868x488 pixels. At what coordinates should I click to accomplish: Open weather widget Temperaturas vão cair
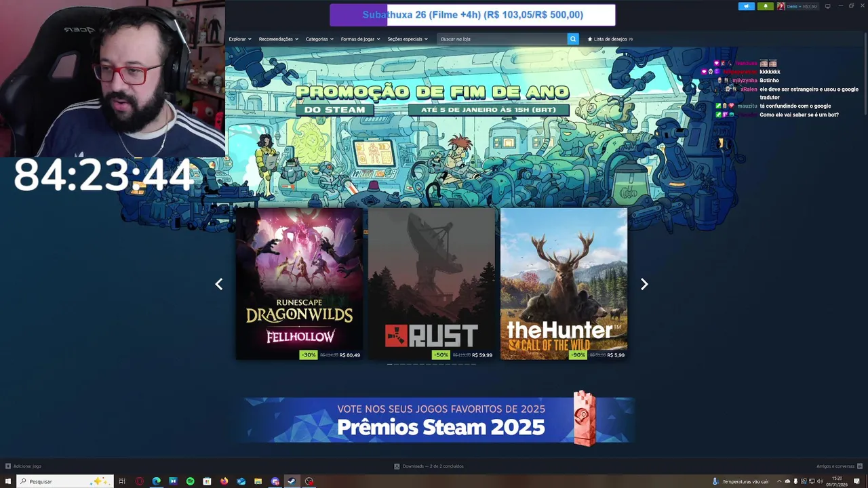(x=741, y=481)
